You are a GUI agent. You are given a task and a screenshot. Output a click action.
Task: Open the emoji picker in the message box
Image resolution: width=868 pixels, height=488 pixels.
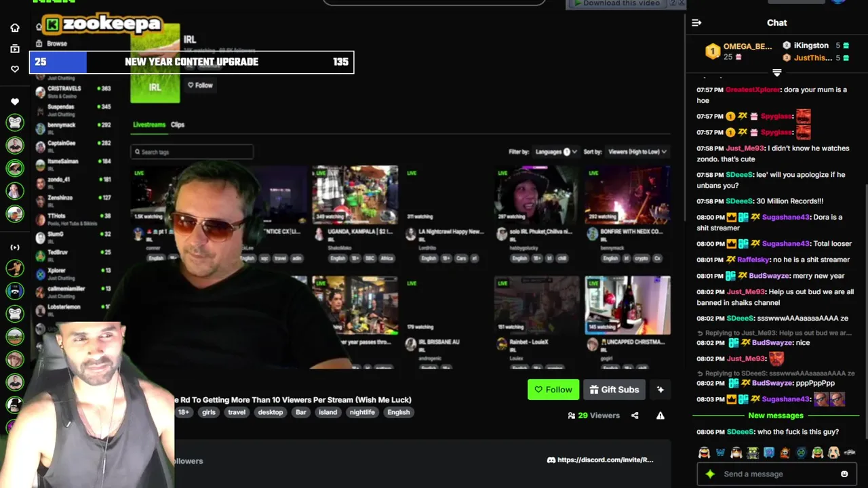844,474
